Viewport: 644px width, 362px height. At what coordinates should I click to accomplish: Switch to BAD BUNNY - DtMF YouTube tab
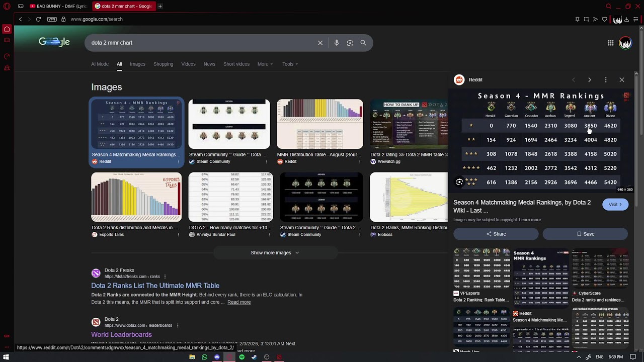pyautogui.click(x=58, y=6)
